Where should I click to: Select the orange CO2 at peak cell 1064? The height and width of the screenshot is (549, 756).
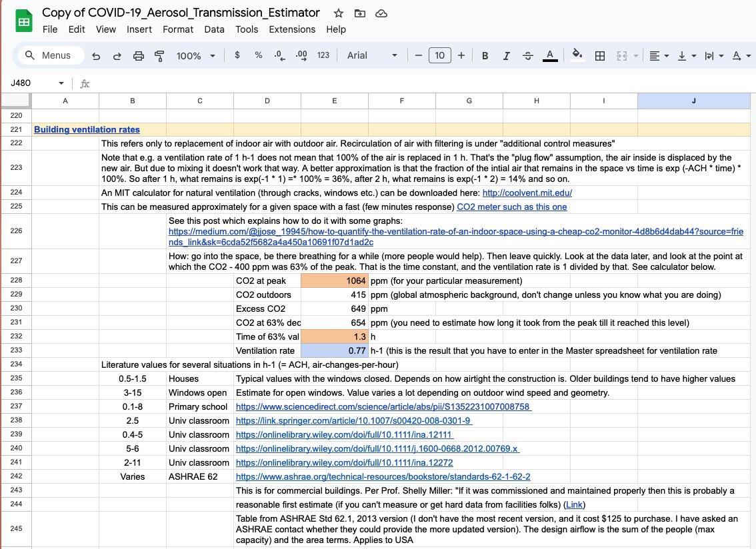coord(335,281)
